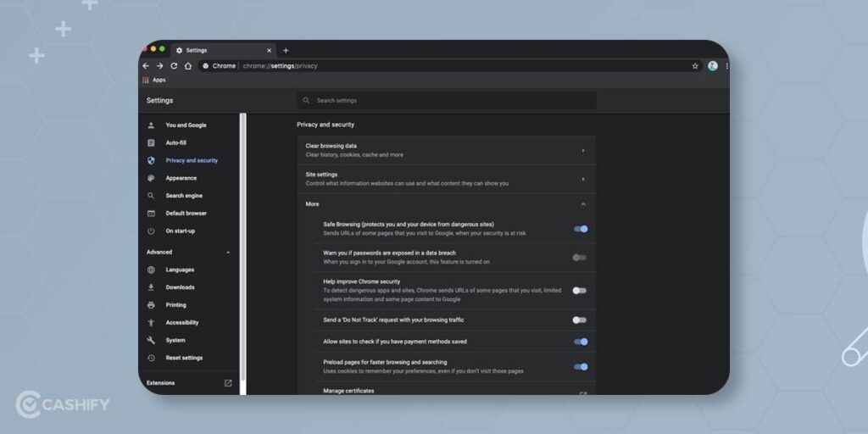Click the Accessibility figure icon
868x434 pixels.
point(151,323)
